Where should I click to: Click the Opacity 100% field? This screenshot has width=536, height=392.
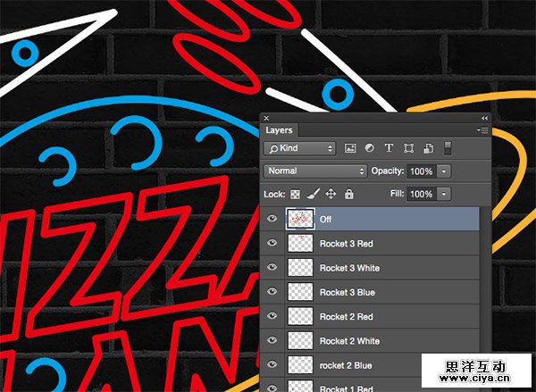[422, 171]
